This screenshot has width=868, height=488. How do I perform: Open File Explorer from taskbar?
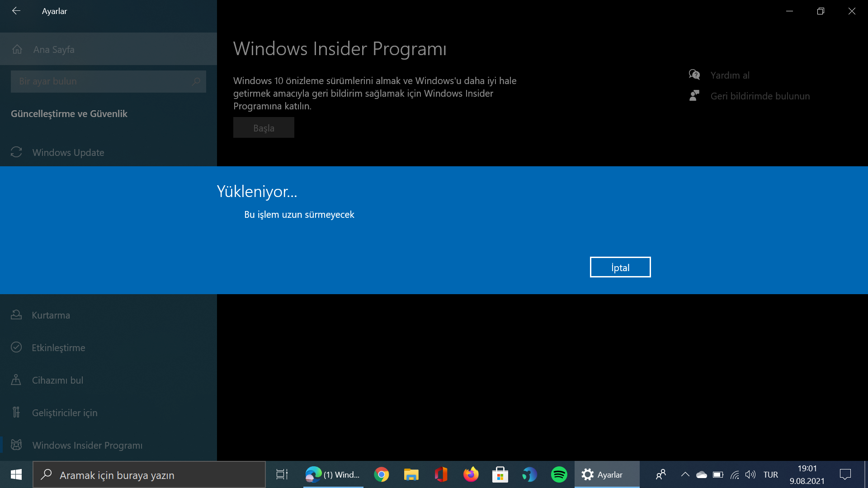coord(411,474)
